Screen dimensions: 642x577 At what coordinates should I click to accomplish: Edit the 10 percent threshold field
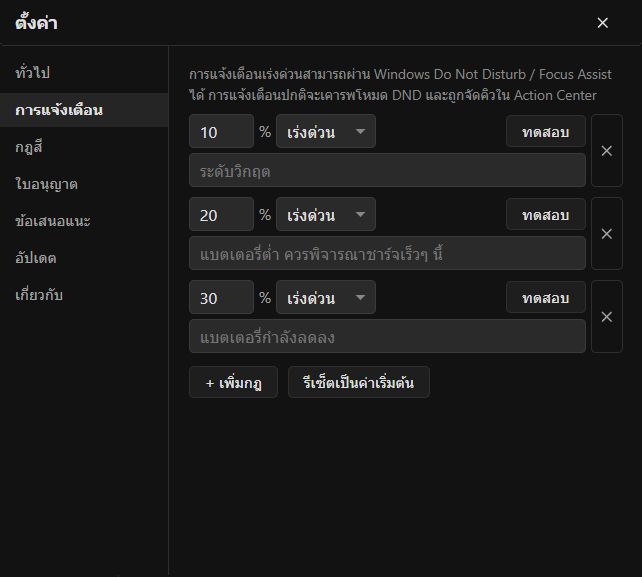pos(222,131)
